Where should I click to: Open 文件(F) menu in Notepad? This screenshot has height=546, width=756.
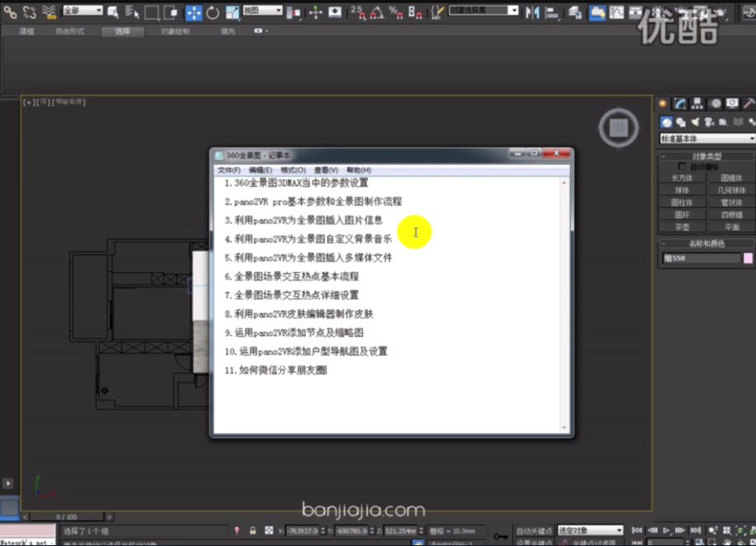(x=229, y=170)
